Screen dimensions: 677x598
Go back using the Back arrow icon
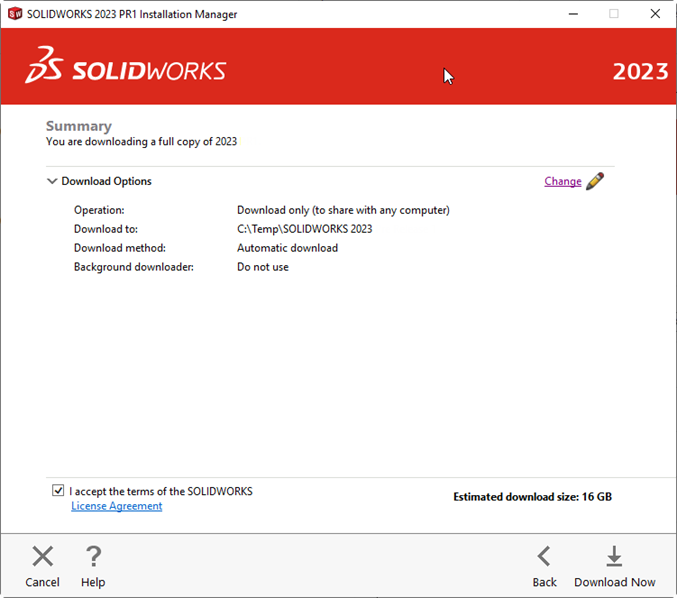[x=544, y=557]
